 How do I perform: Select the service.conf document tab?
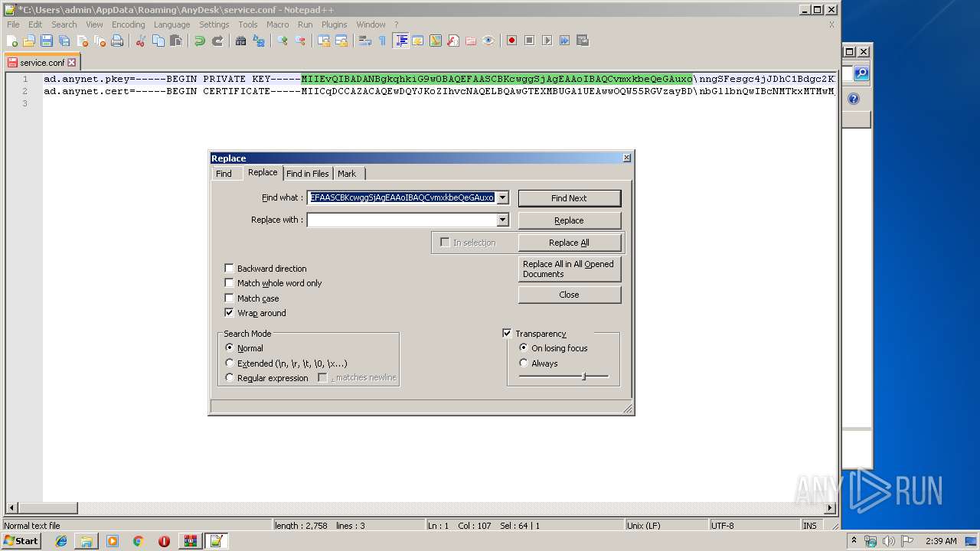tap(42, 63)
